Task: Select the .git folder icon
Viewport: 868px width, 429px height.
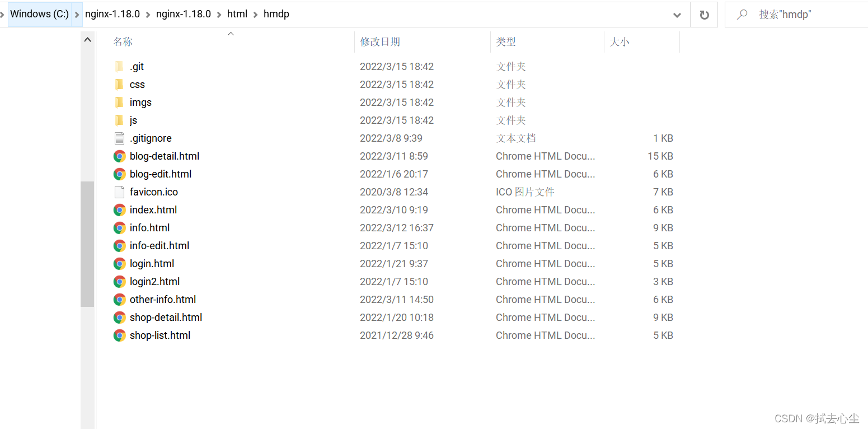Action: coord(119,67)
